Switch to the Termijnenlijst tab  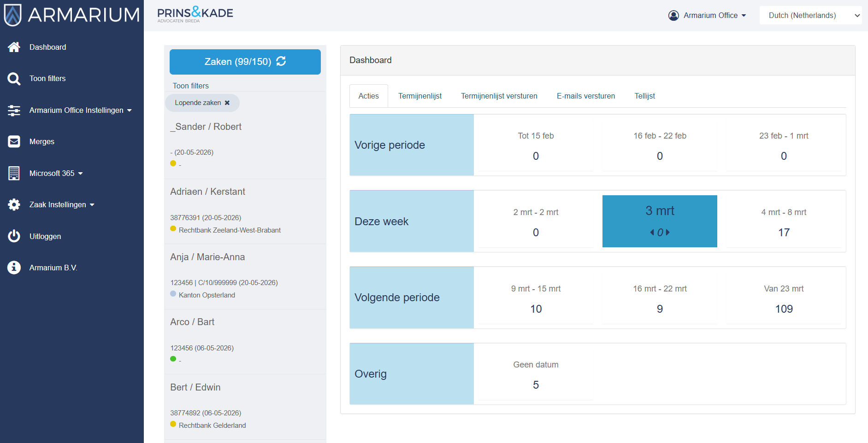[419, 96]
